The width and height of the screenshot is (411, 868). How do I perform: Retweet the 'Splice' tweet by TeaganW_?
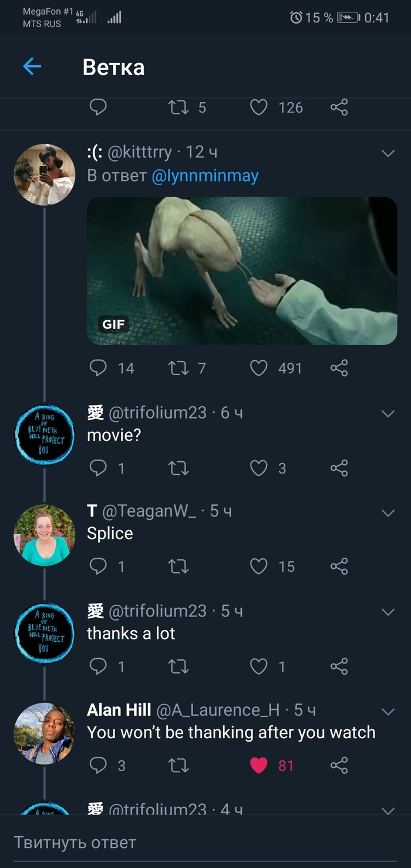coord(178,567)
